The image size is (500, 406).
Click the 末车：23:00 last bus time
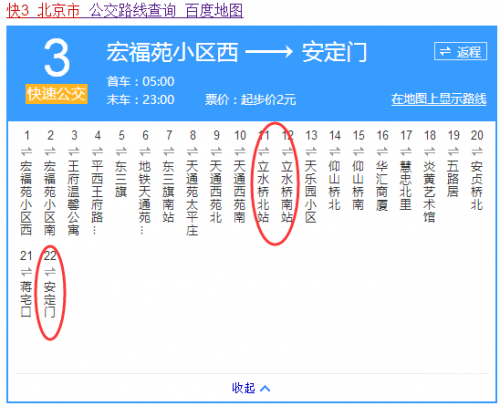click(140, 100)
